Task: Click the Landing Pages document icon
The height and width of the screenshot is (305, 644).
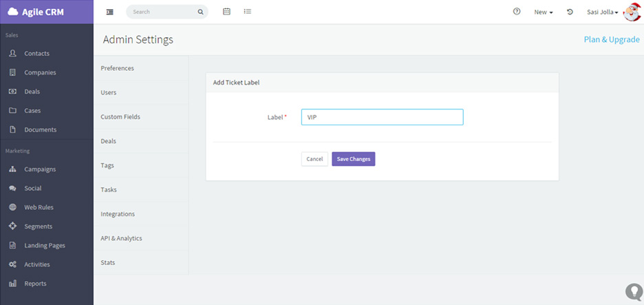Action: click(x=13, y=245)
